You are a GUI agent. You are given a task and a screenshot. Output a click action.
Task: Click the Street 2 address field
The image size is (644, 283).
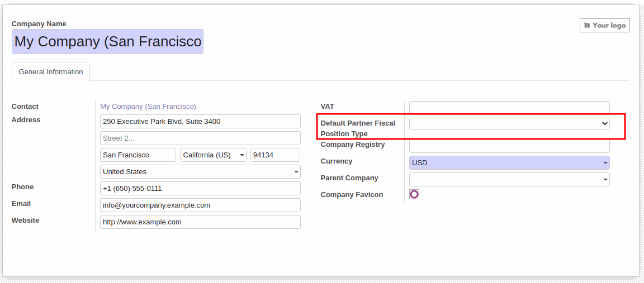[200, 138]
